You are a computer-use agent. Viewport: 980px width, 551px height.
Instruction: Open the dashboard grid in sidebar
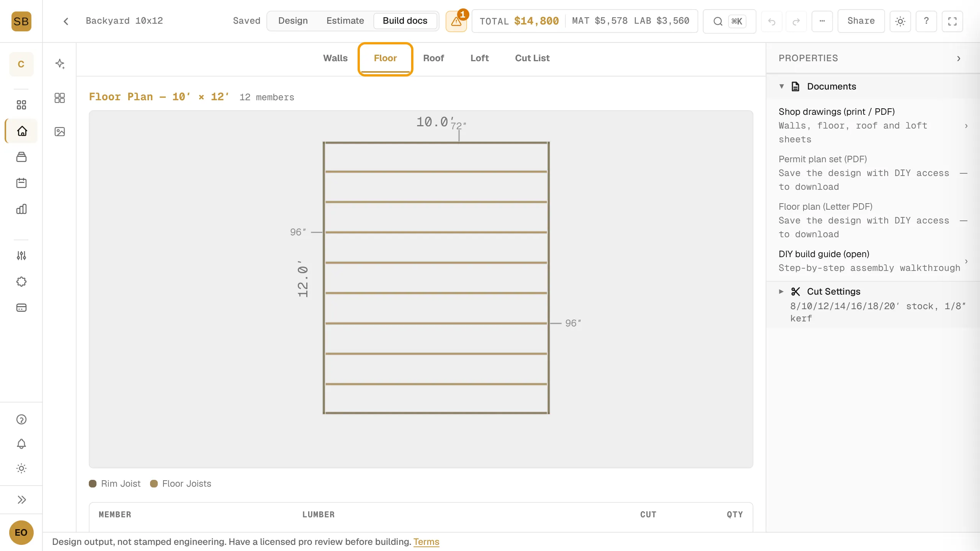[x=21, y=105]
